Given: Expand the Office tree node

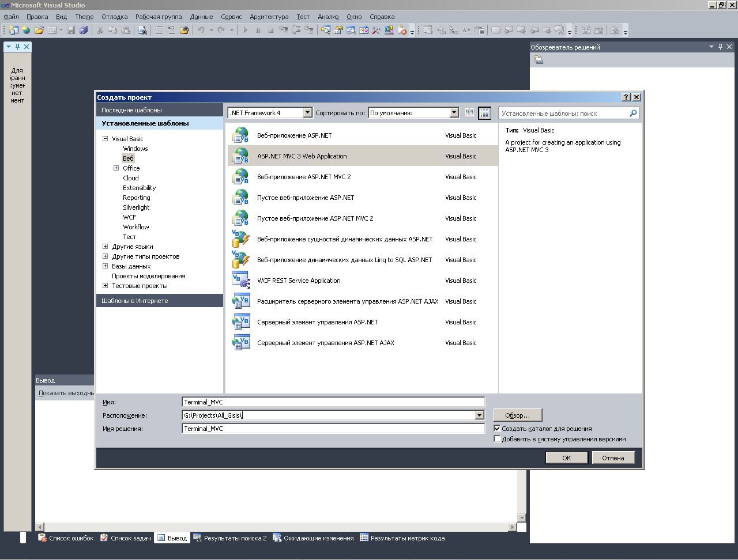Looking at the screenshot, I should [x=116, y=168].
